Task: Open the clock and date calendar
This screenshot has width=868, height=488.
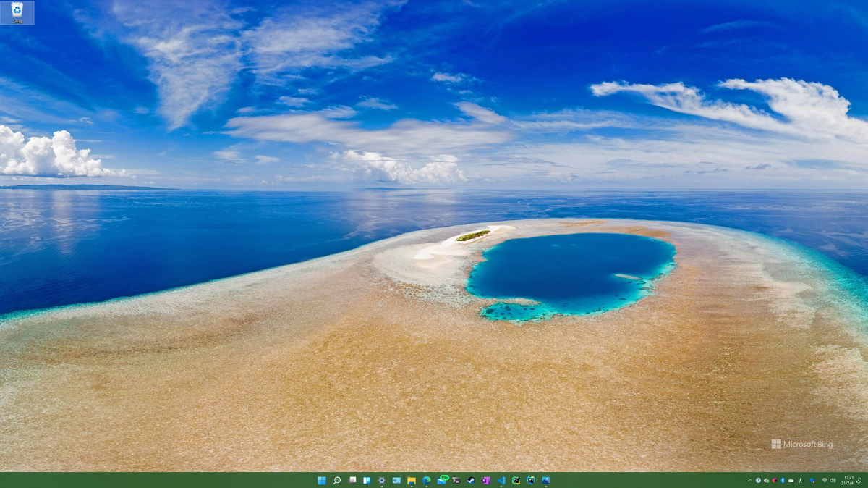Action: coord(848,480)
